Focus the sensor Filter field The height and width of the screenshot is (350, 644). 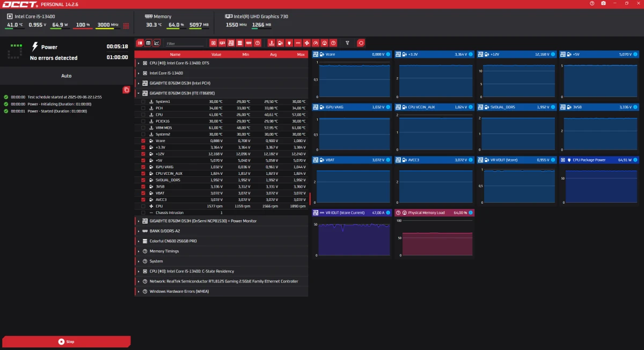[x=184, y=43]
